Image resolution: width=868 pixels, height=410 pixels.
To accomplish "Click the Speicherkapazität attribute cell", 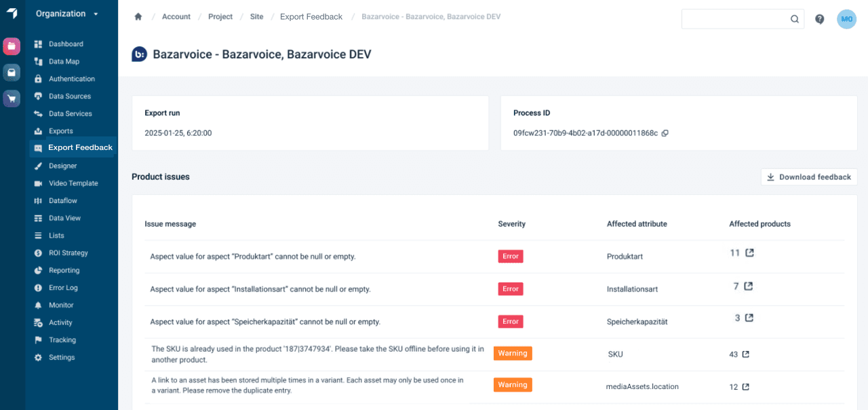I will tap(637, 322).
